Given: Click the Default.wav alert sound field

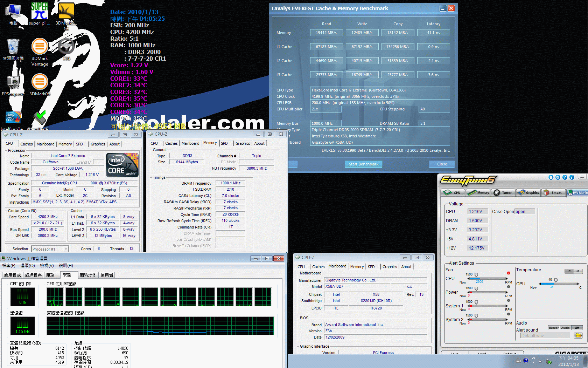Looking at the screenshot, I should point(545,335).
